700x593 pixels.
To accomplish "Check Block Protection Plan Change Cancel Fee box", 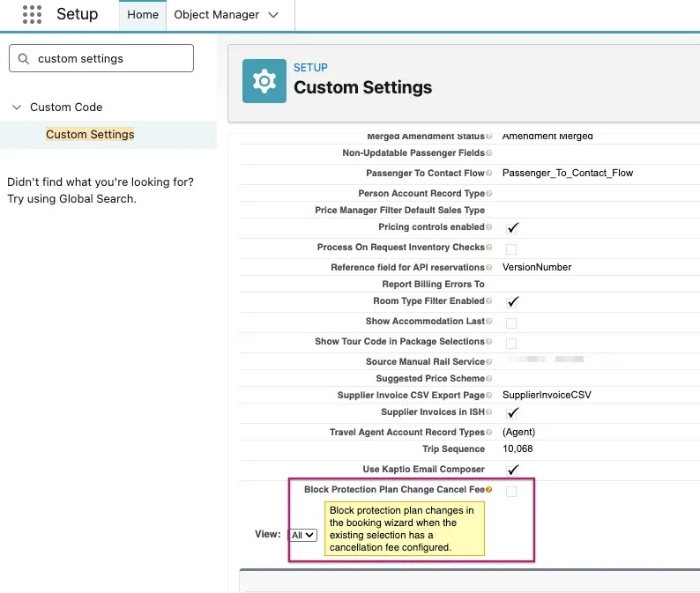I will click(511, 491).
